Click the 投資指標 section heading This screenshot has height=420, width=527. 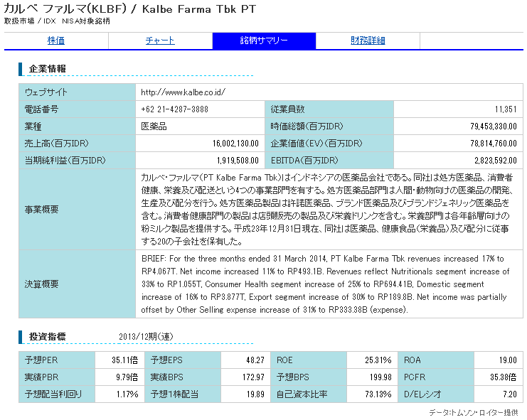click(x=47, y=337)
